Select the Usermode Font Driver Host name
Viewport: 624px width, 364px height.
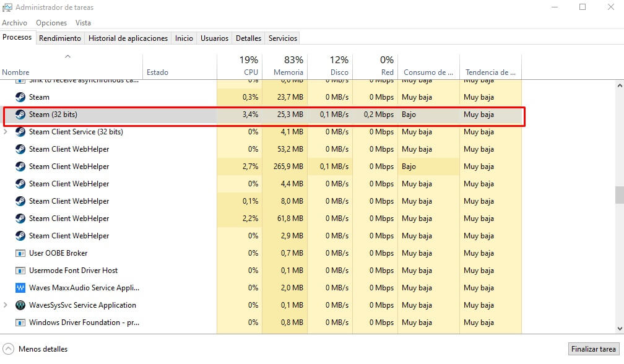73,271
